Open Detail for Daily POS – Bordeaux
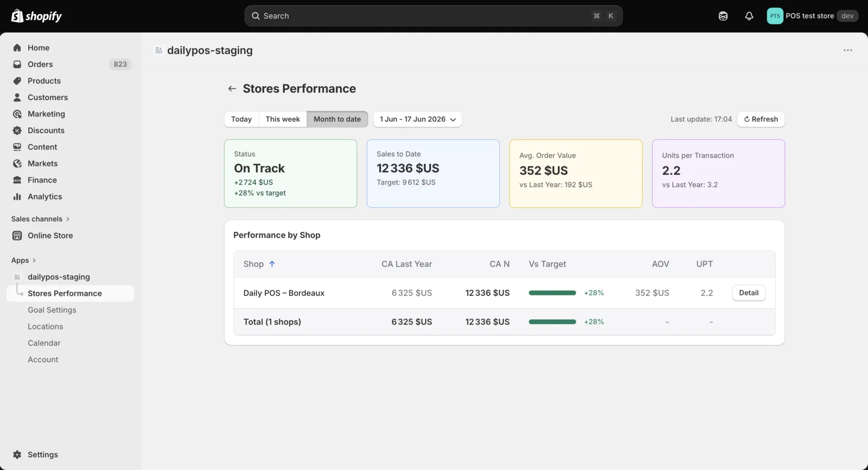Viewport: 868px width, 470px height. point(749,293)
